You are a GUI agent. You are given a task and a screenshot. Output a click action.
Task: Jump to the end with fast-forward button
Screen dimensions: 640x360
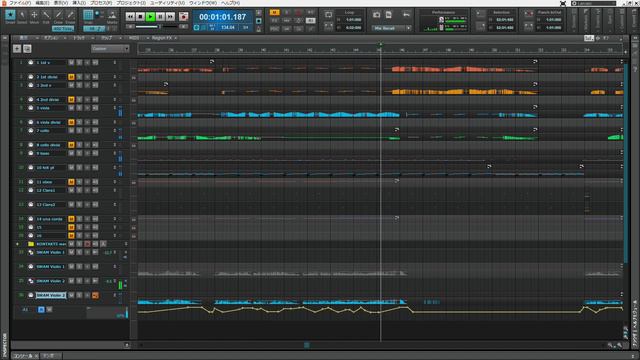tap(170, 16)
